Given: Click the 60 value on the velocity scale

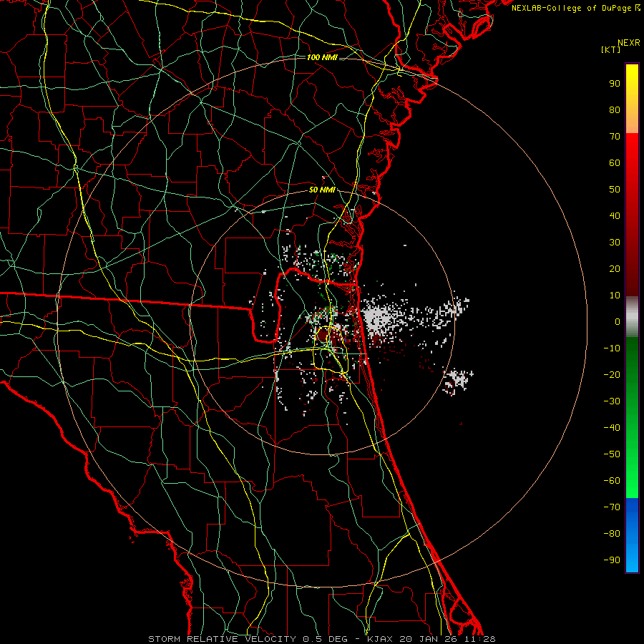Looking at the screenshot, I should [x=615, y=162].
